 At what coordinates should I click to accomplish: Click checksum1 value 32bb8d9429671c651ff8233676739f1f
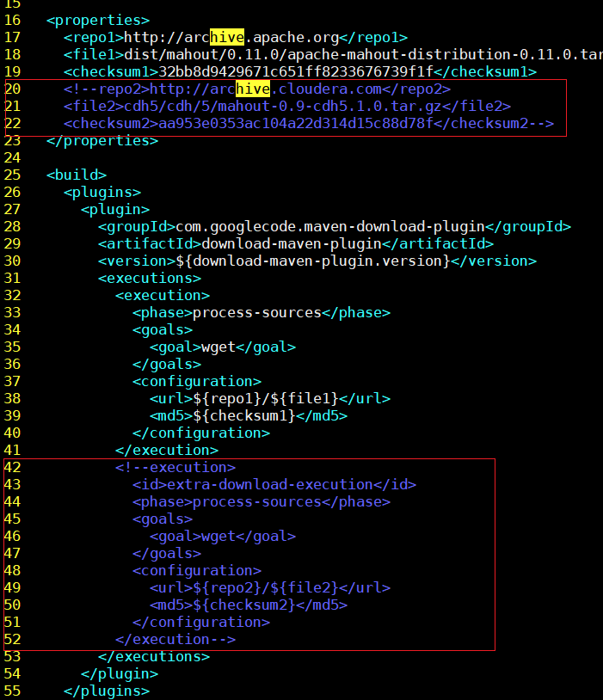pyautogui.click(x=296, y=72)
